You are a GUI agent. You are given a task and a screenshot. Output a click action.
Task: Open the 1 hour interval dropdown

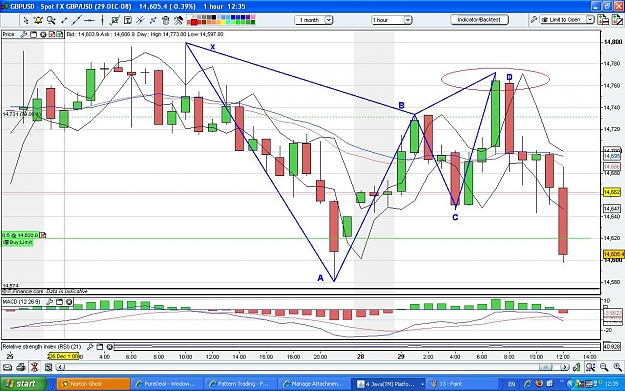(x=391, y=20)
